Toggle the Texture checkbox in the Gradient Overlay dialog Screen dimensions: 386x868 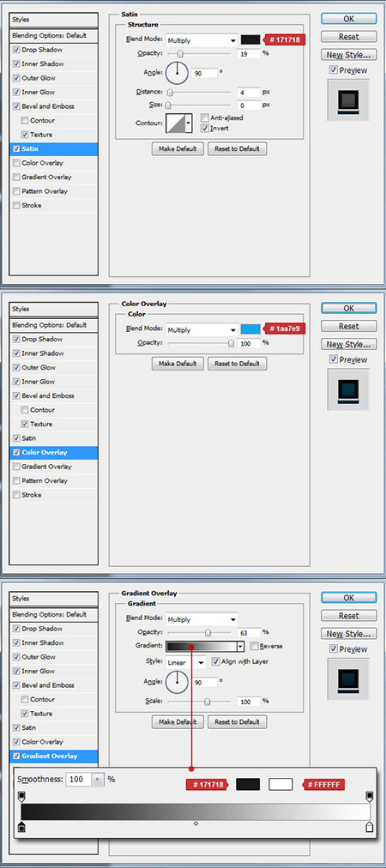point(25,714)
